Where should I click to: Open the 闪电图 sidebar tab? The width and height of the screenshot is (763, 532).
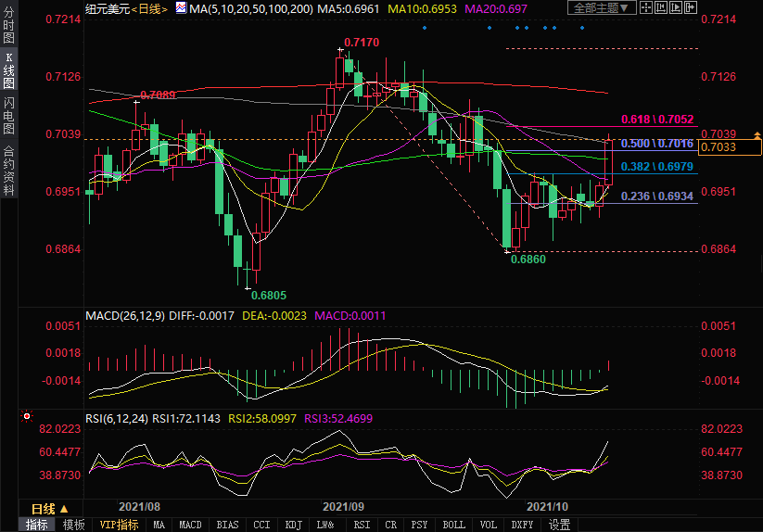(9, 116)
